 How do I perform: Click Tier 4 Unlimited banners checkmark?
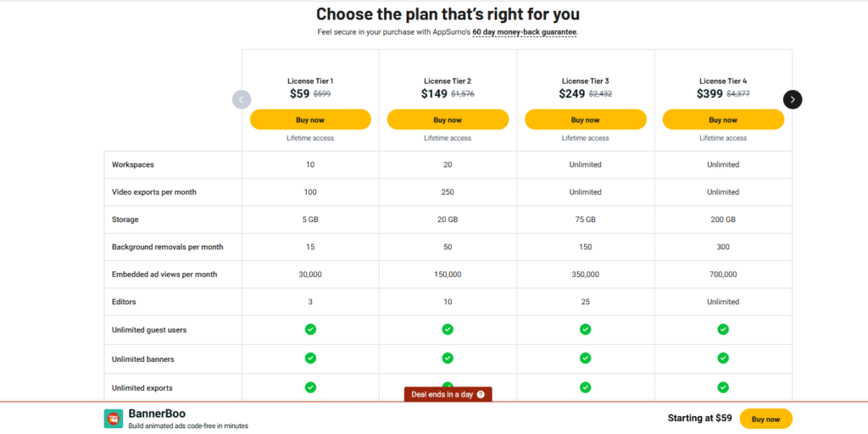(x=723, y=359)
